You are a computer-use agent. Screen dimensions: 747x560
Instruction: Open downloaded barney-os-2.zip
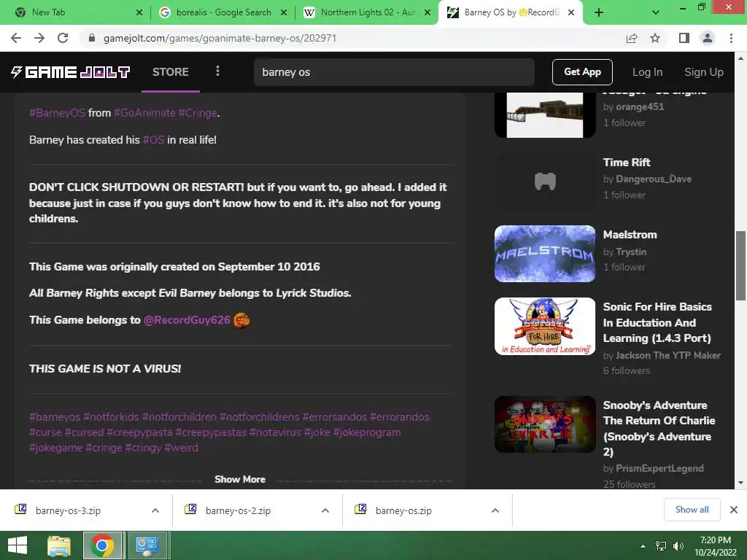[x=238, y=510]
